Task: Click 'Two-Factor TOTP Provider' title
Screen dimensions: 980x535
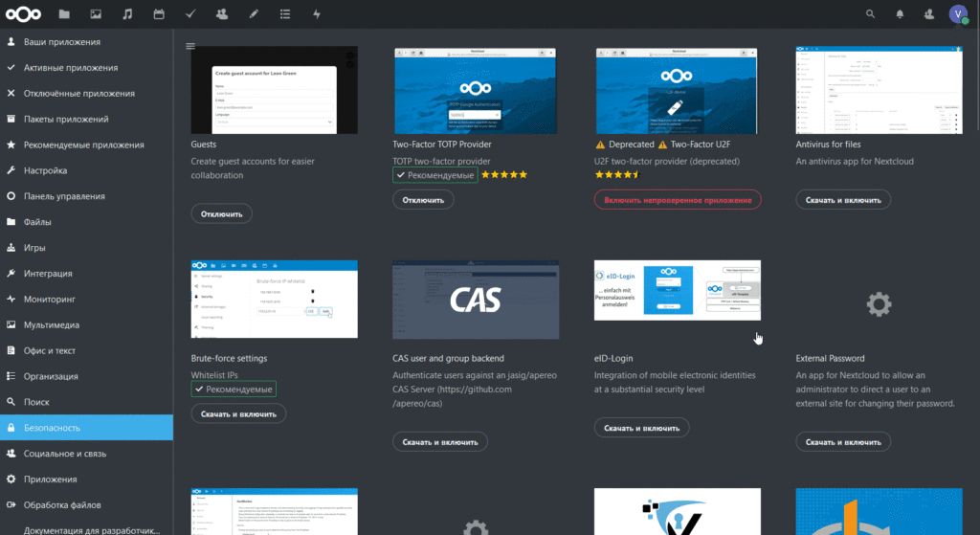Action: click(442, 144)
